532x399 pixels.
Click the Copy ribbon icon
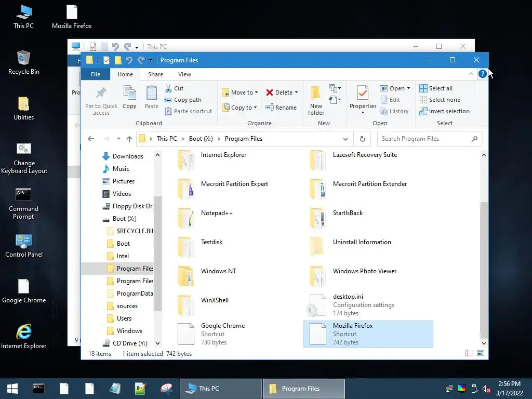(129, 92)
